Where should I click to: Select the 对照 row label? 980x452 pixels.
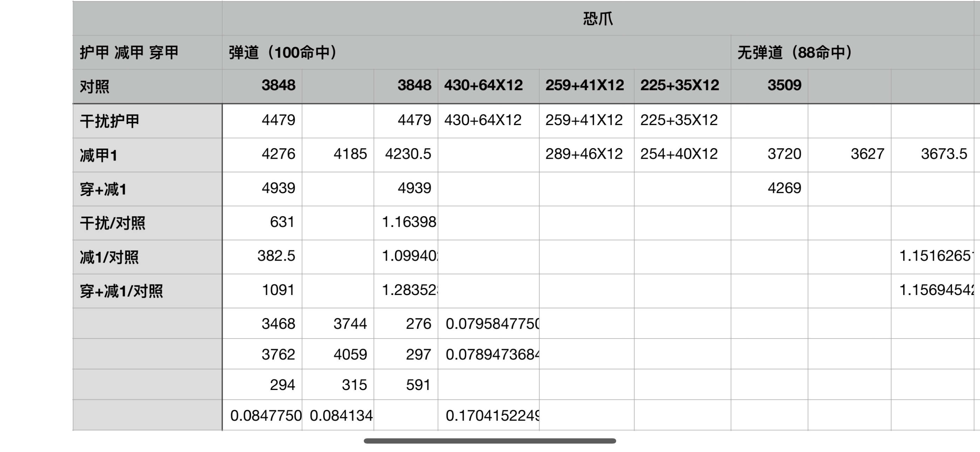[95, 86]
